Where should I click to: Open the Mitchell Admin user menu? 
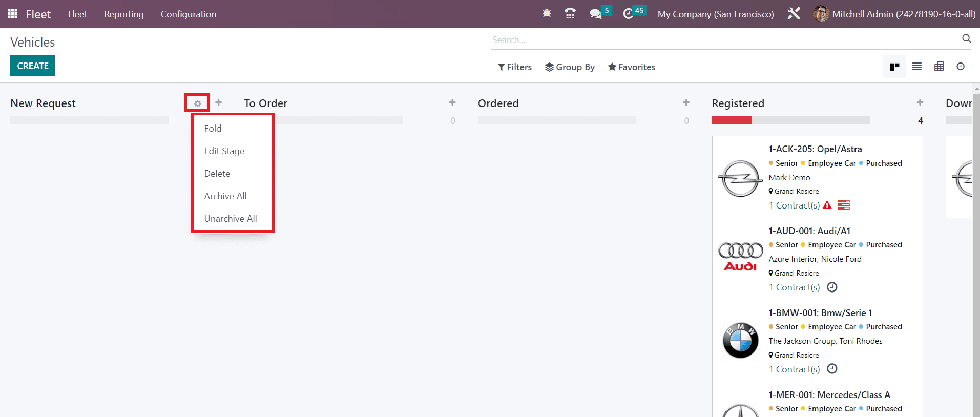coord(894,14)
